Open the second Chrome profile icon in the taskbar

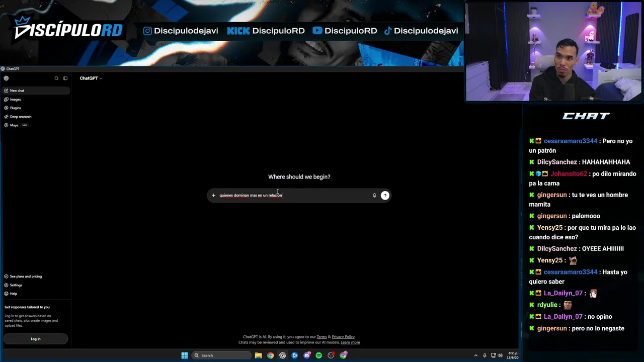coord(343,355)
